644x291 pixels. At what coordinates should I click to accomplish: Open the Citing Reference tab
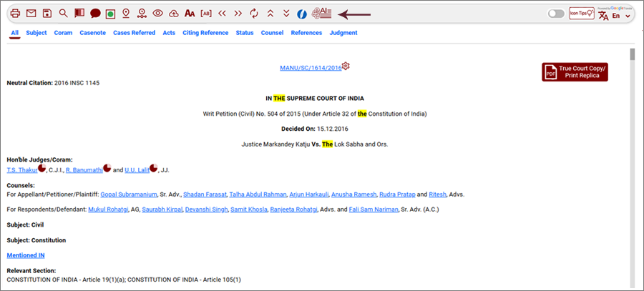[205, 33]
